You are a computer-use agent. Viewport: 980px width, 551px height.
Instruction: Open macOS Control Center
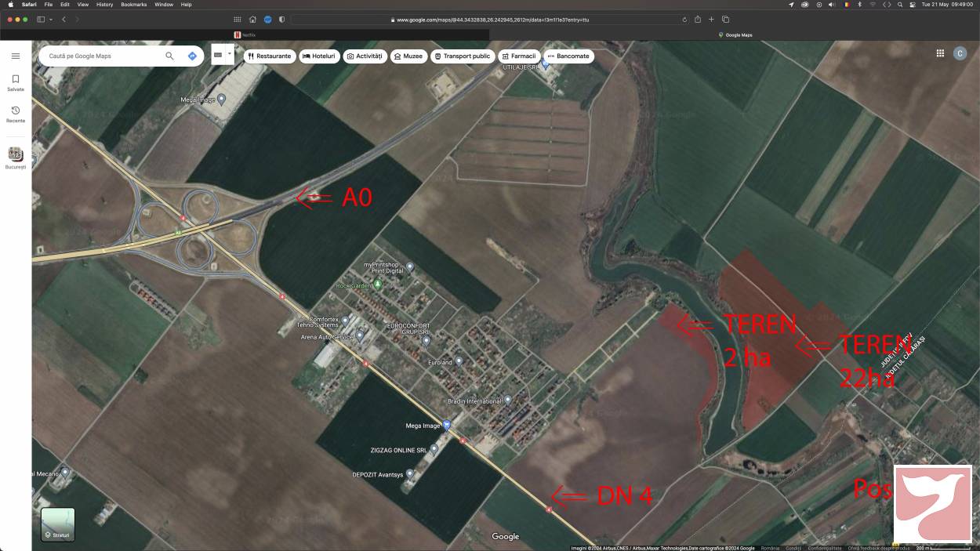(x=912, y=5)
